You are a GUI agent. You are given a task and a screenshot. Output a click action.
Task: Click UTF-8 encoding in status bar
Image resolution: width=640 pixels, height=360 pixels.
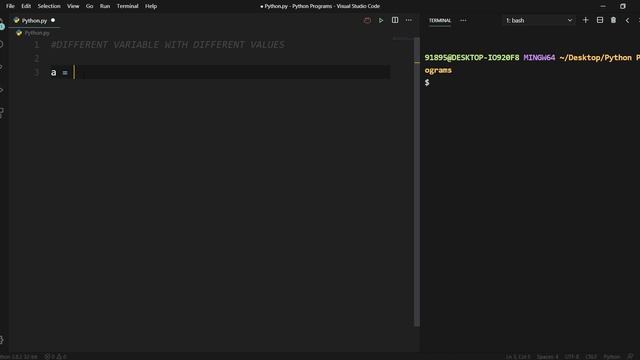(x=571, y=357)
